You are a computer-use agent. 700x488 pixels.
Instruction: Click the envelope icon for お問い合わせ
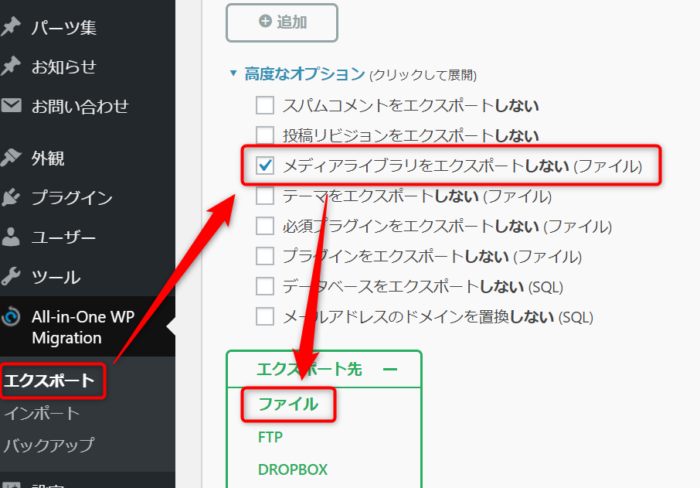point(12,106)
